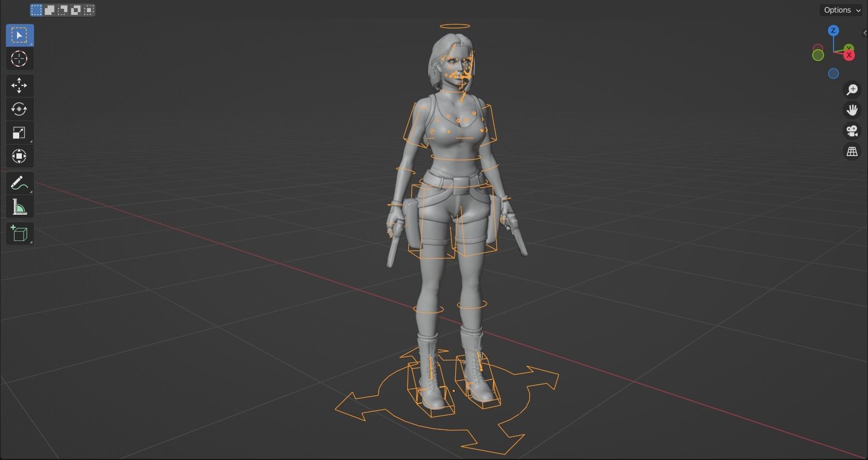Set selection mode to new selection
This screenshot has height=460, width=868.
[36, 10]
